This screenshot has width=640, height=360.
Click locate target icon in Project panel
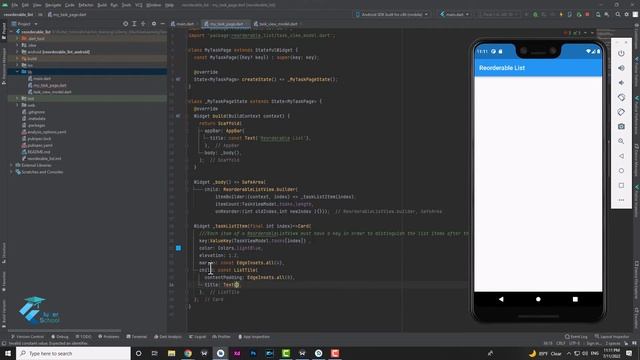pyautogui.click(x=125, y=24)
